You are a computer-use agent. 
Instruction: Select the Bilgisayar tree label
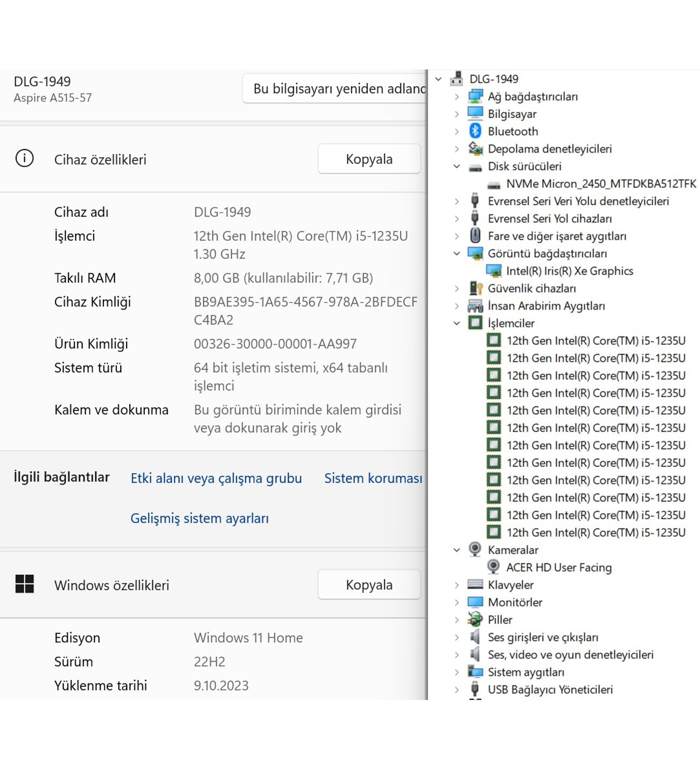[x=512, y=114]
